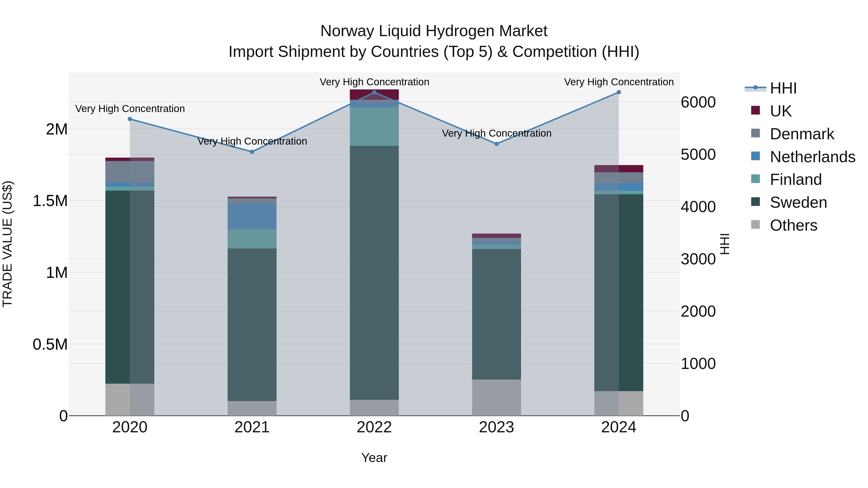Click the 2020 Very High Concentration annotation
The image size is (868, 488).
(130, 109)
